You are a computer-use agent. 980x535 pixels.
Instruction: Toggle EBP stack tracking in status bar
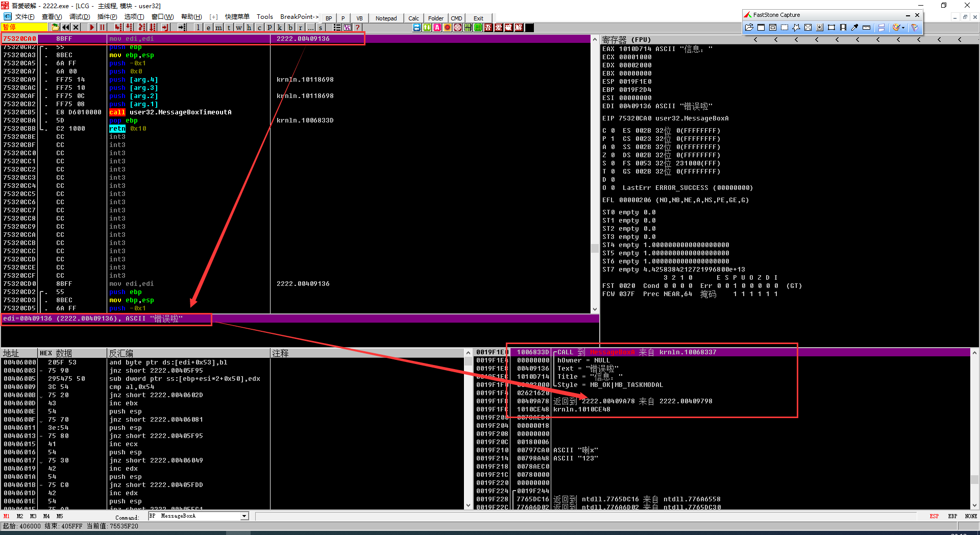click(x=952, y=516)
